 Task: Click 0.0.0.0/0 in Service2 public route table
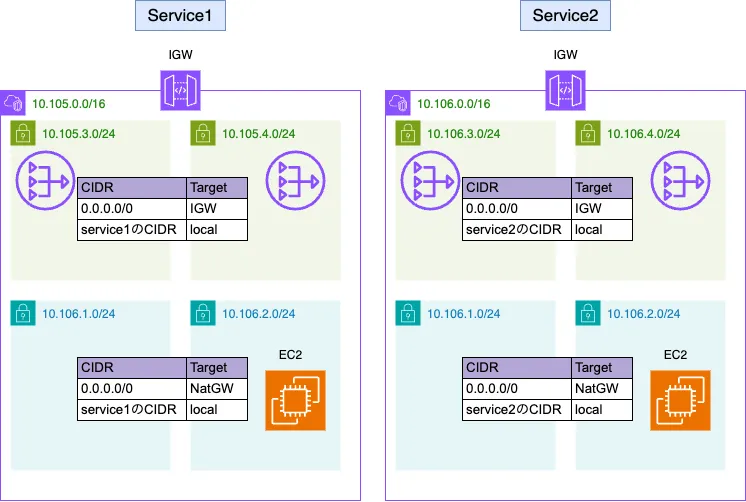pyautogui.click(x=517, y=208)
